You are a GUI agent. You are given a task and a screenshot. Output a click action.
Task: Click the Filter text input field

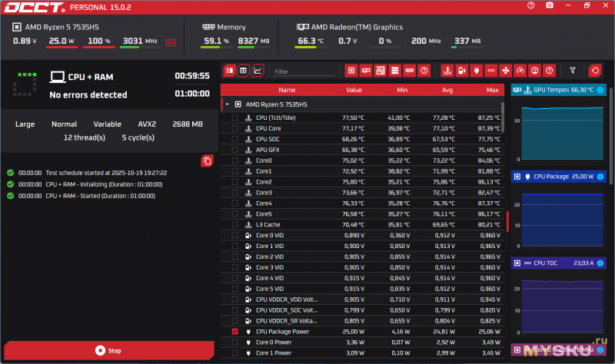[x=304, y=71]
